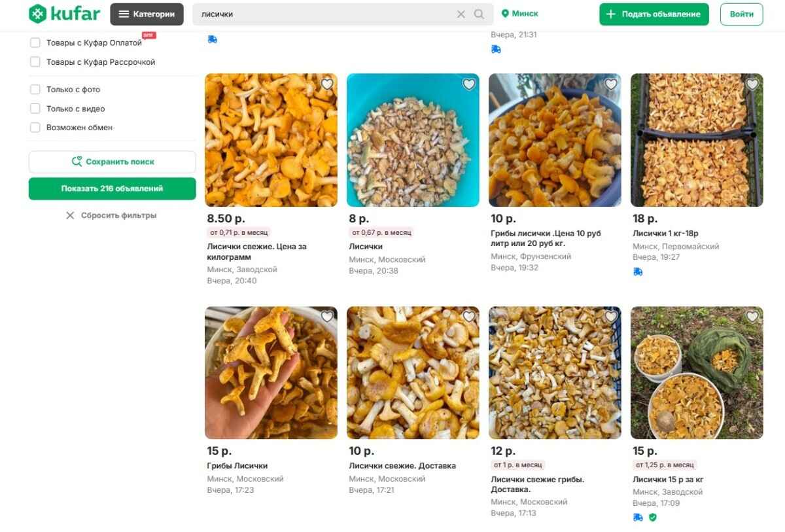Screen dimensions: 785x532
Task: Click the heart icon on the "Грибы Лисички" card
Action: 326,316
